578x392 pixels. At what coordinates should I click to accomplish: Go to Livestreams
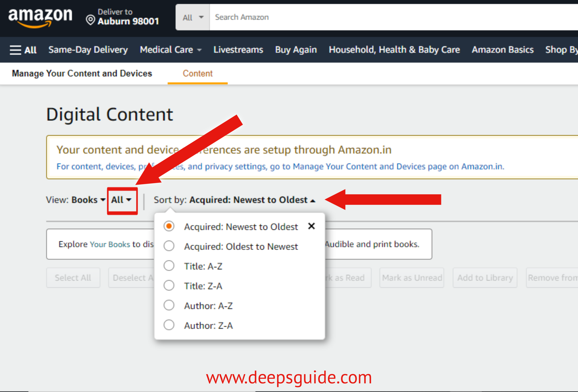[238, 50]
